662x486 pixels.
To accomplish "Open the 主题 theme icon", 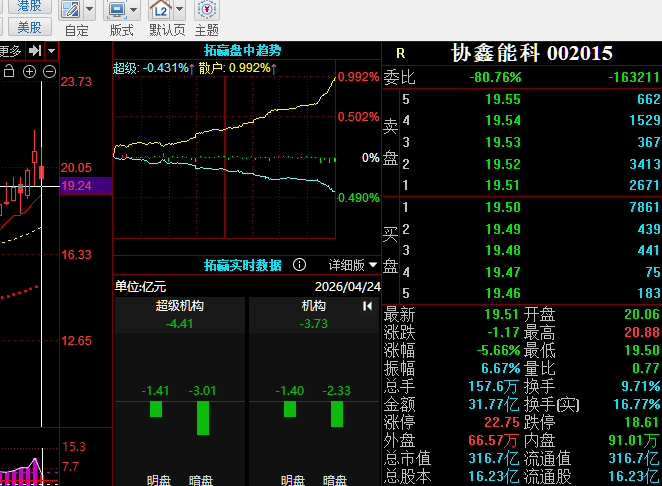I will tap(207, 9).
